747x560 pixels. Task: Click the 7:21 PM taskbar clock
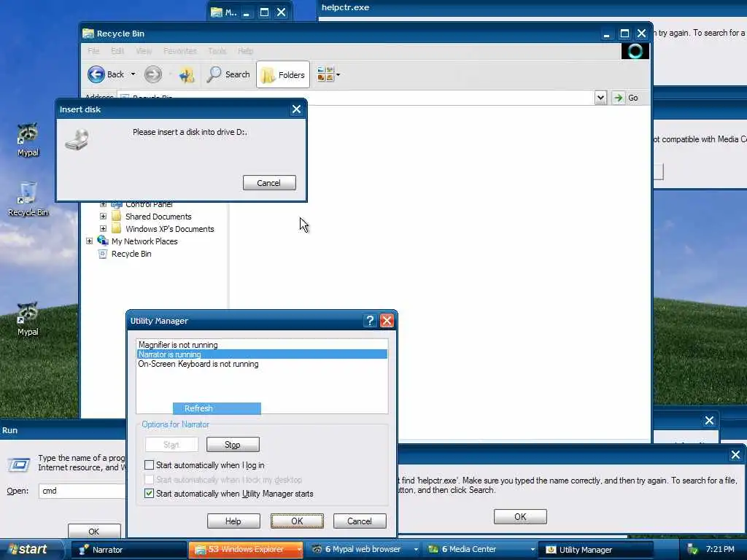(720, 550)
